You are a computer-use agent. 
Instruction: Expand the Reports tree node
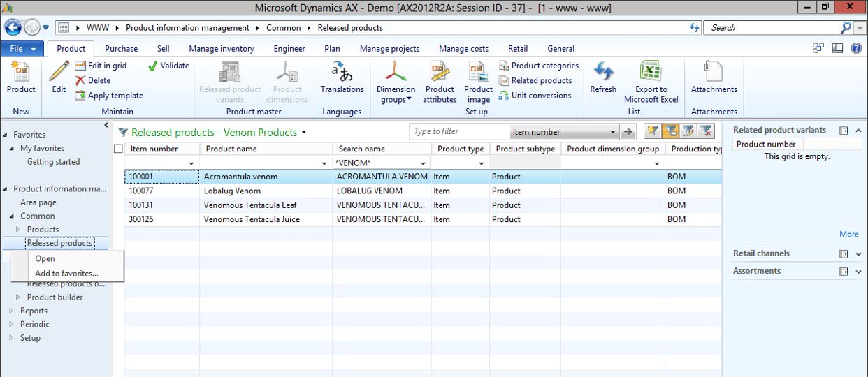(11, 311)
